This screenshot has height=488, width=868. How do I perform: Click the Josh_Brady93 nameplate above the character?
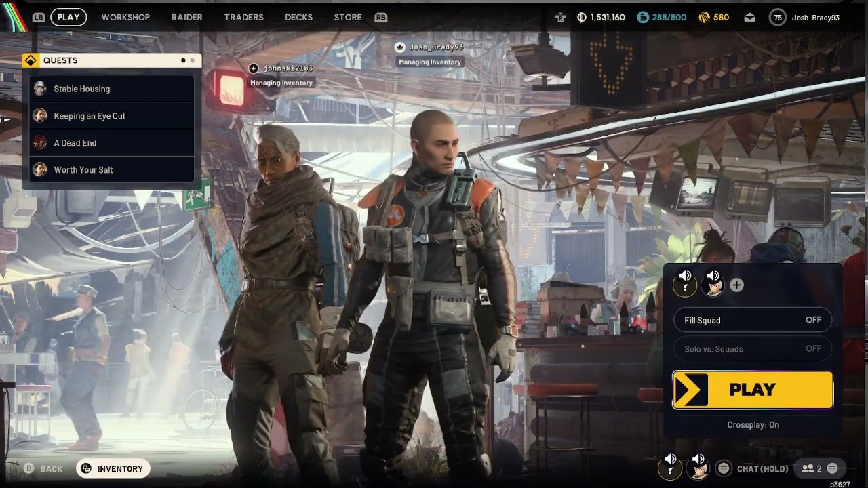click(436, 47)
